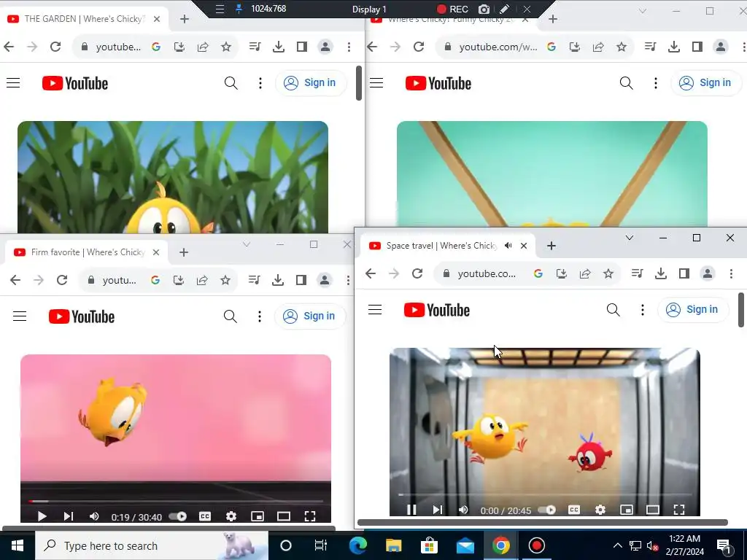Switch Space travel video to theater mode

653,510
